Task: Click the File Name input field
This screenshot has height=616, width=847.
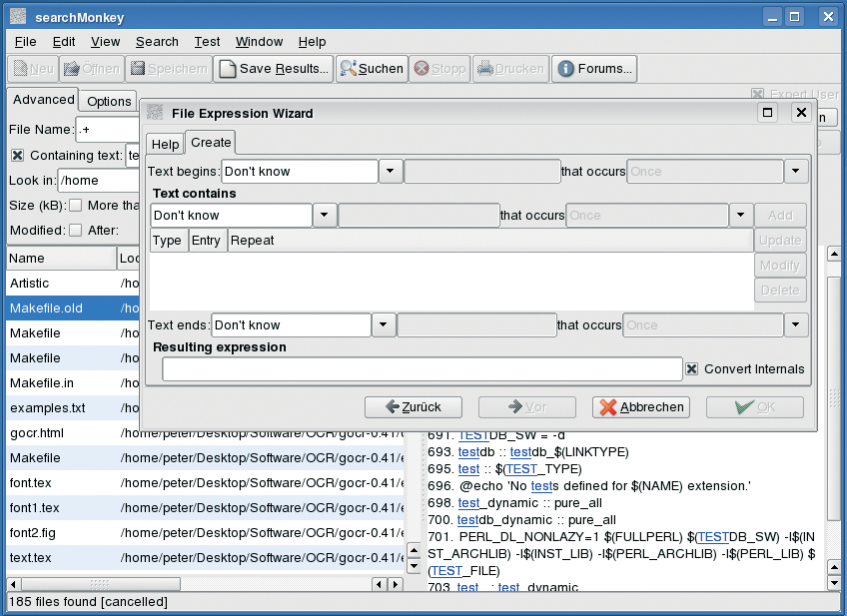Action: click(108, 130)
